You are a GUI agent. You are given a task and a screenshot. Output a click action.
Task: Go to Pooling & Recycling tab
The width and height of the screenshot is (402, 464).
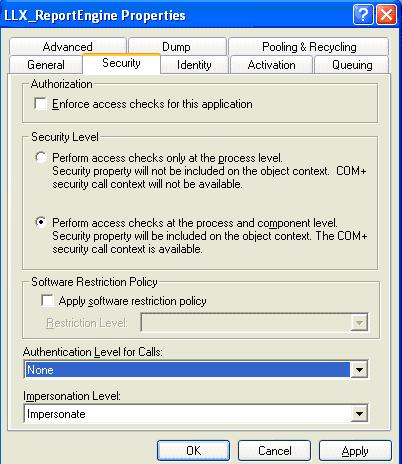[309, 46]
